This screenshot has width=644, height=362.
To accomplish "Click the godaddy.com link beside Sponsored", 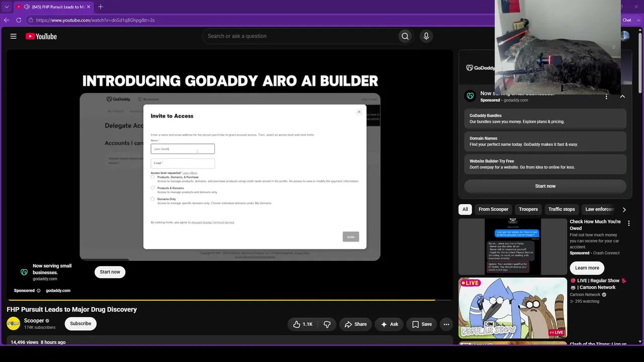I will [58, 291].
